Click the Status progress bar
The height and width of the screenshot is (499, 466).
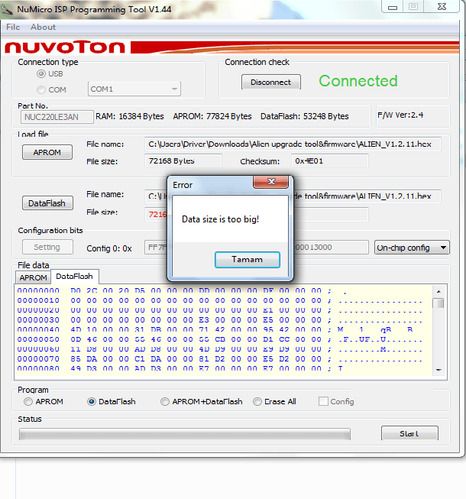185,434
